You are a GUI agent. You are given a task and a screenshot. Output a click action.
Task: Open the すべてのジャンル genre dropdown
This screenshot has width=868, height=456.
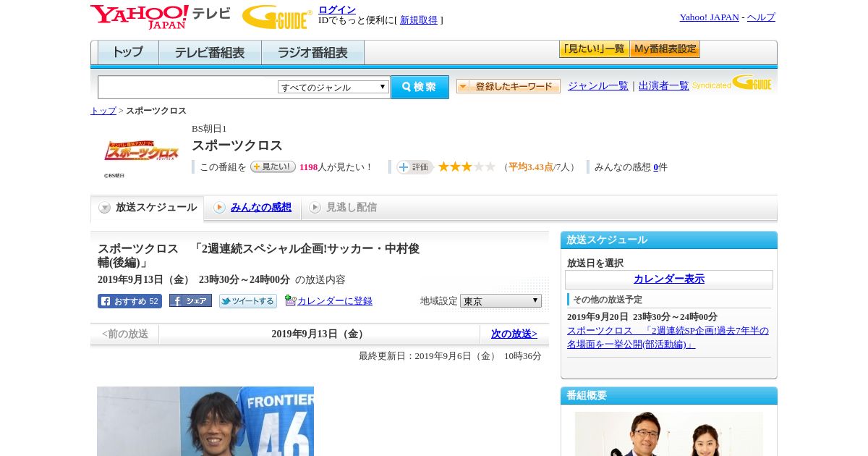(x=333, y=87)
